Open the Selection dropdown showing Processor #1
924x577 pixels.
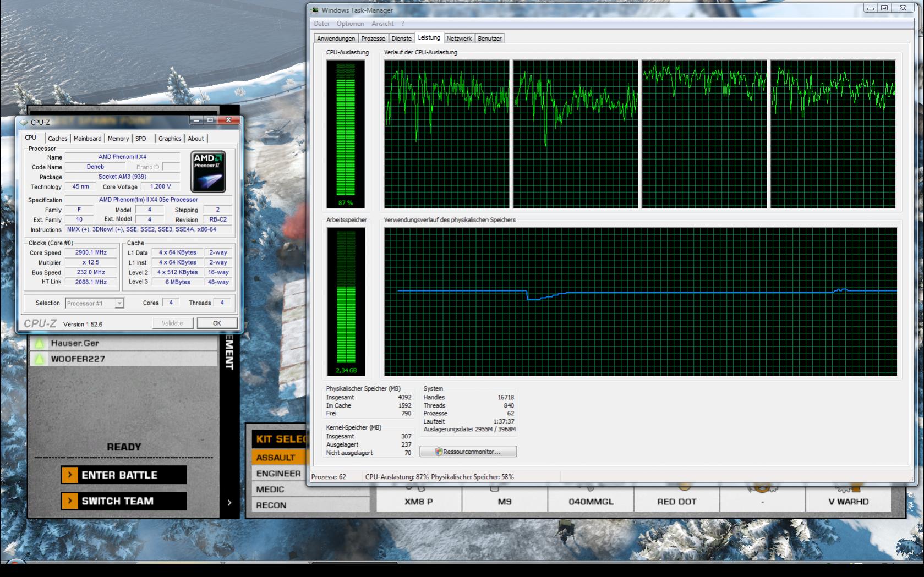[x=94, y=303]
